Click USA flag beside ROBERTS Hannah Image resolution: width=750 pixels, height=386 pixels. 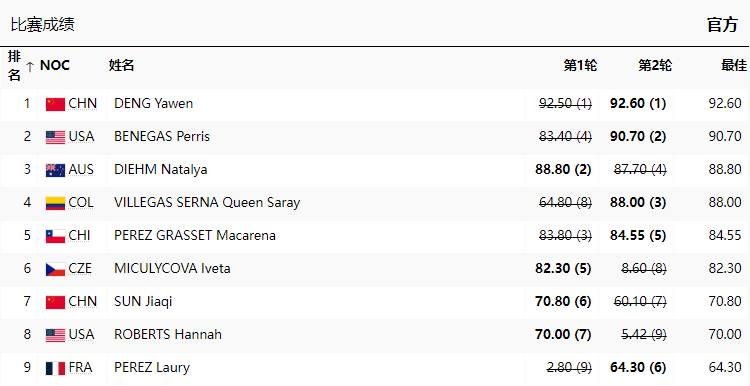pos(55,335)
